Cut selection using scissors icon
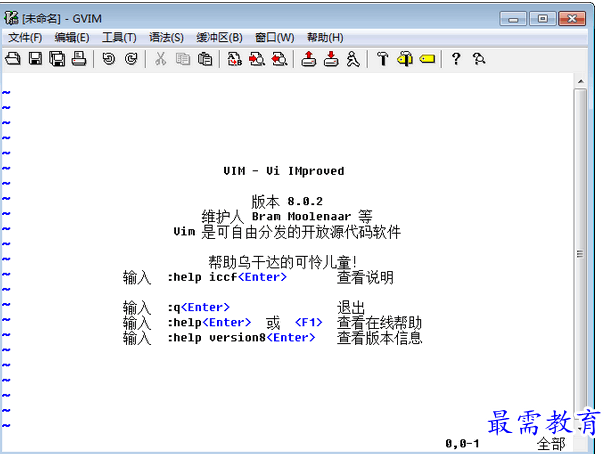Screen dimensions: 609x454 (160, 59)
